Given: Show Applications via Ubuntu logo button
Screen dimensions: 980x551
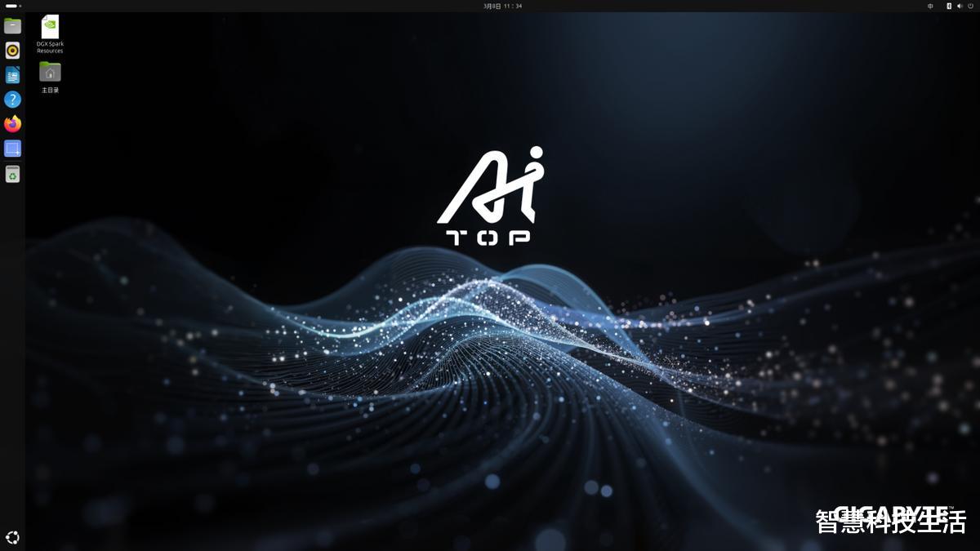Looking at the screenshot, I should pos(12,537).
